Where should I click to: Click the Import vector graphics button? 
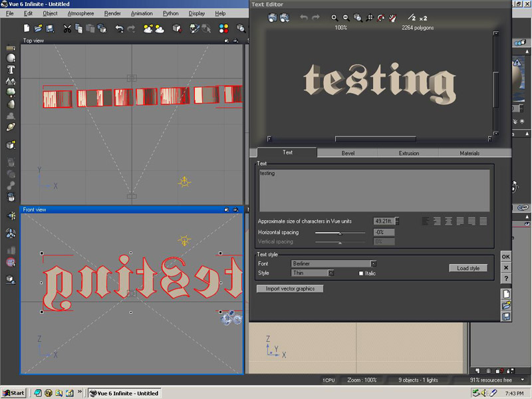290,289
